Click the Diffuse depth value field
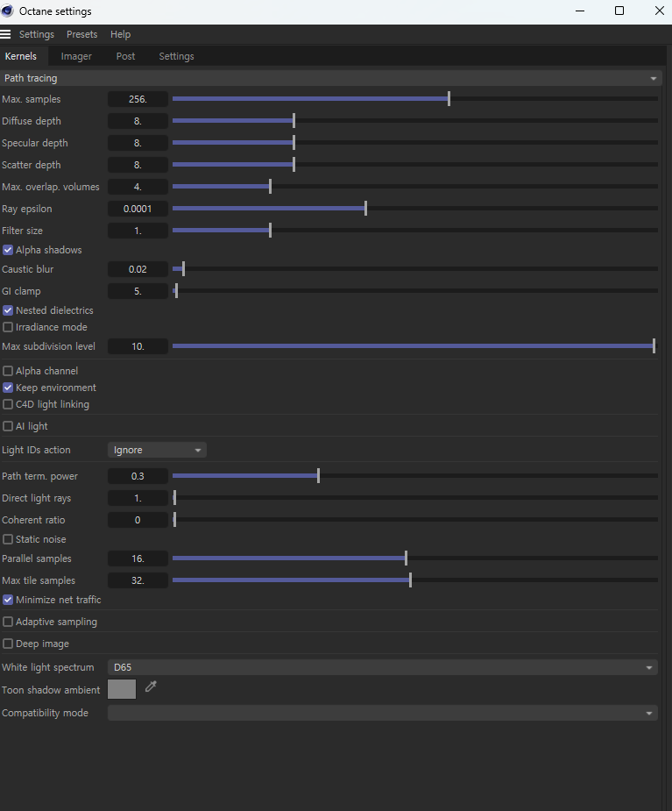This screenshot has width=672, height=811. click(x=138, y=121)
